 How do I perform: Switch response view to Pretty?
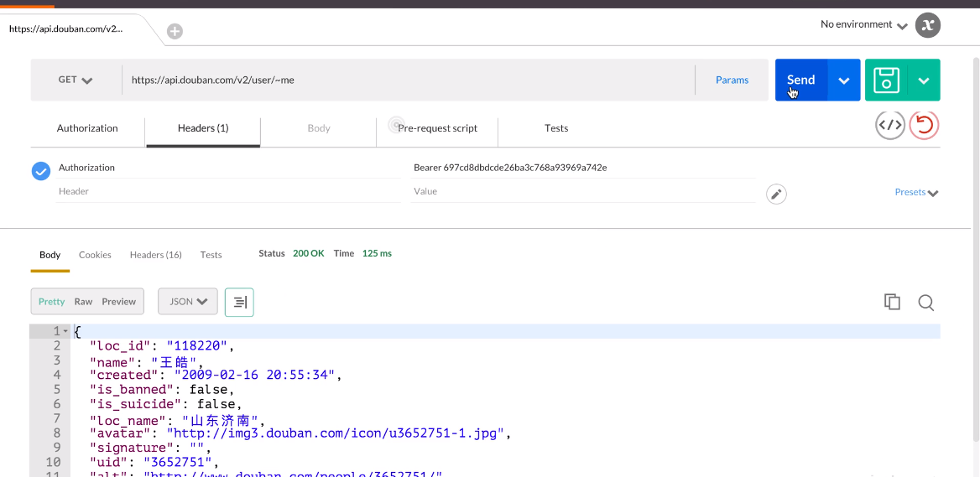(51, 302)
